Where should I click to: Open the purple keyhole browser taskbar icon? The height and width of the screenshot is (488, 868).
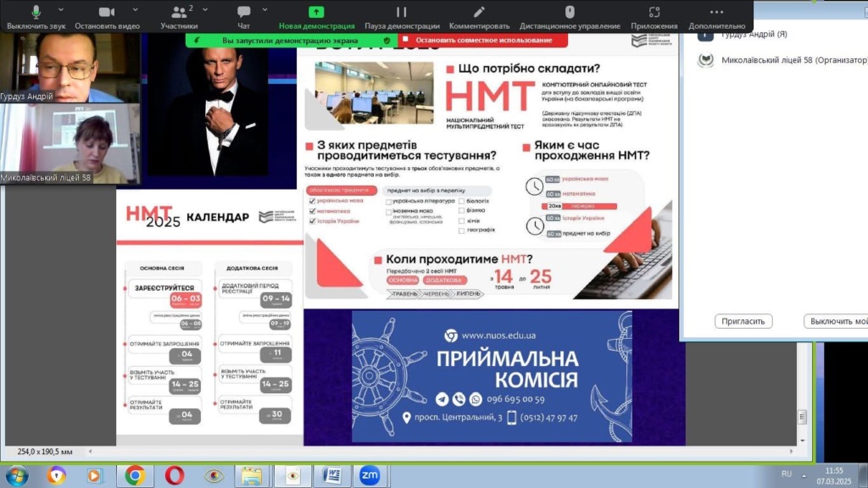click(56, 476)
